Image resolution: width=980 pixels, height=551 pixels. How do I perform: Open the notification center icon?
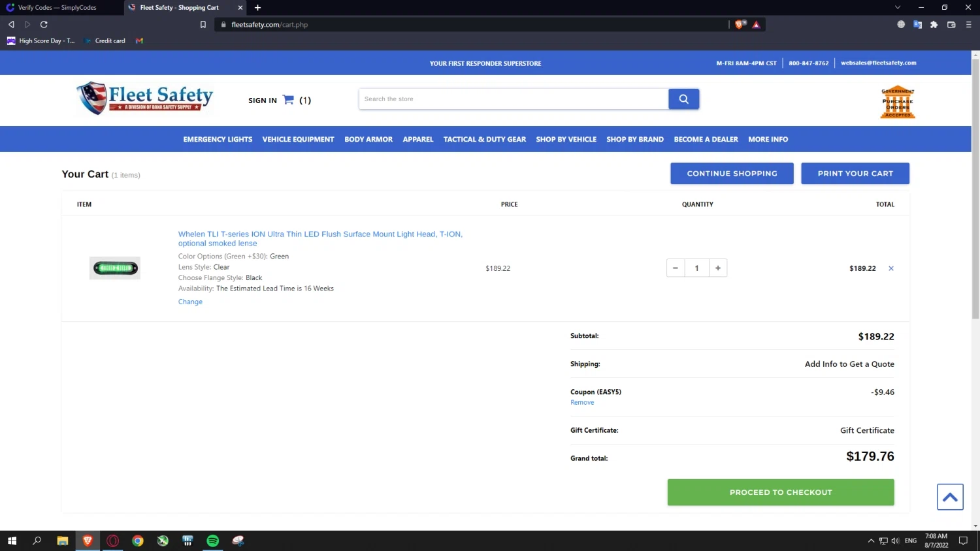tap(963, 541)
